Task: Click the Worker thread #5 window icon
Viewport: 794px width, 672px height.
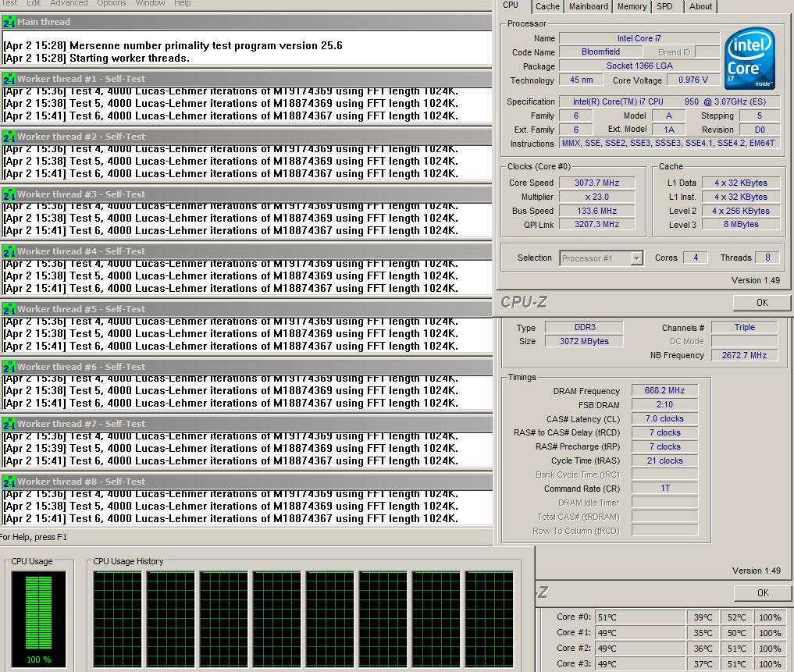Action: pos(9,309)
